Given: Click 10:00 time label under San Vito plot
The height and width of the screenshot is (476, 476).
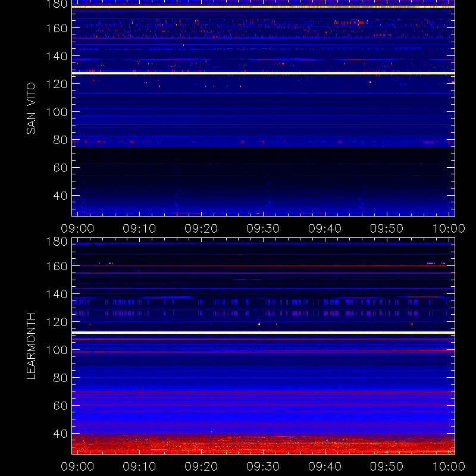Looking at the screenshot, I should 449,228.
